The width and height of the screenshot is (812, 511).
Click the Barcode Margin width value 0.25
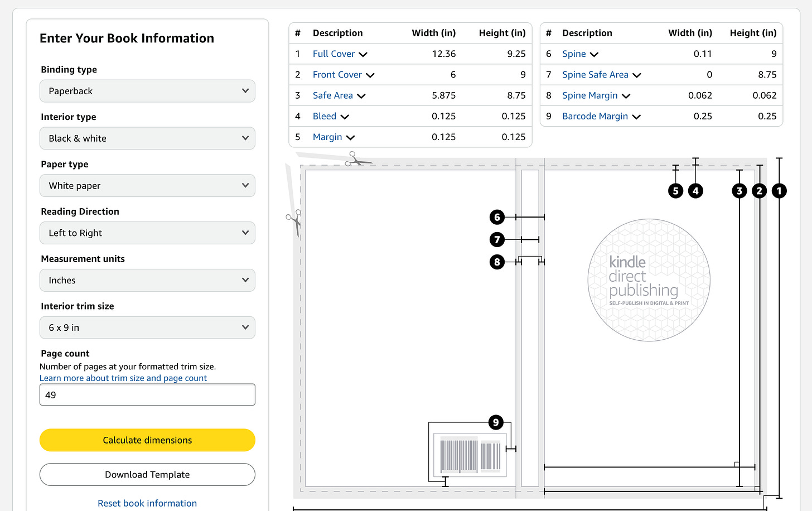tap(703, 116)
